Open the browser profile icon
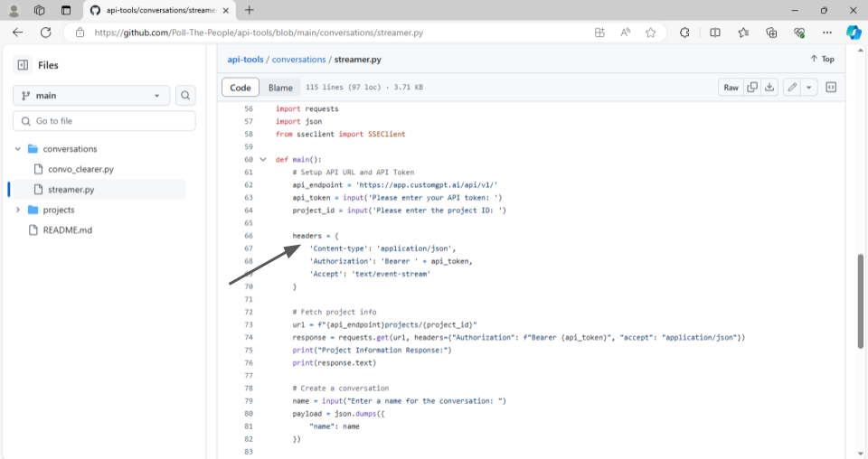Viewport: 868px width, 459px height. [x=14, y=10]
